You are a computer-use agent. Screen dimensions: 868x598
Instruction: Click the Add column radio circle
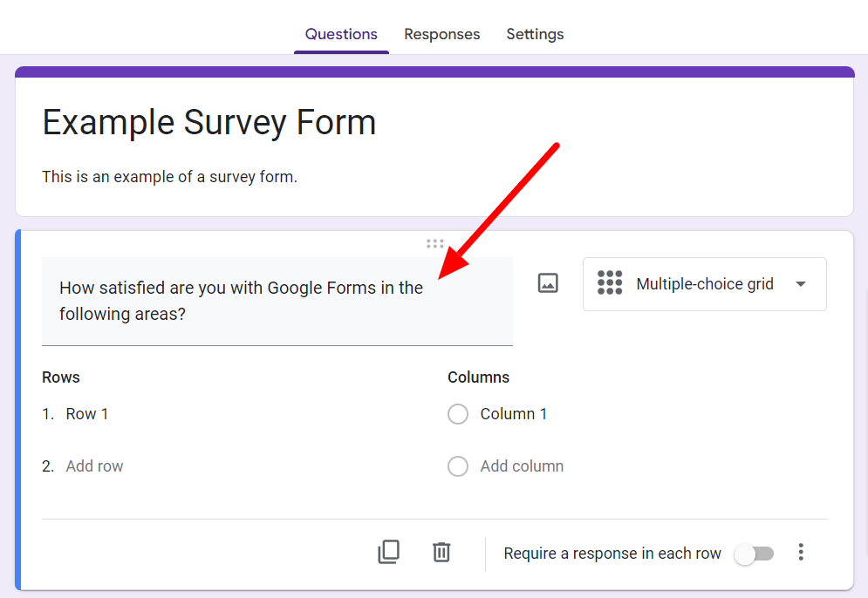tap(458, 466)
